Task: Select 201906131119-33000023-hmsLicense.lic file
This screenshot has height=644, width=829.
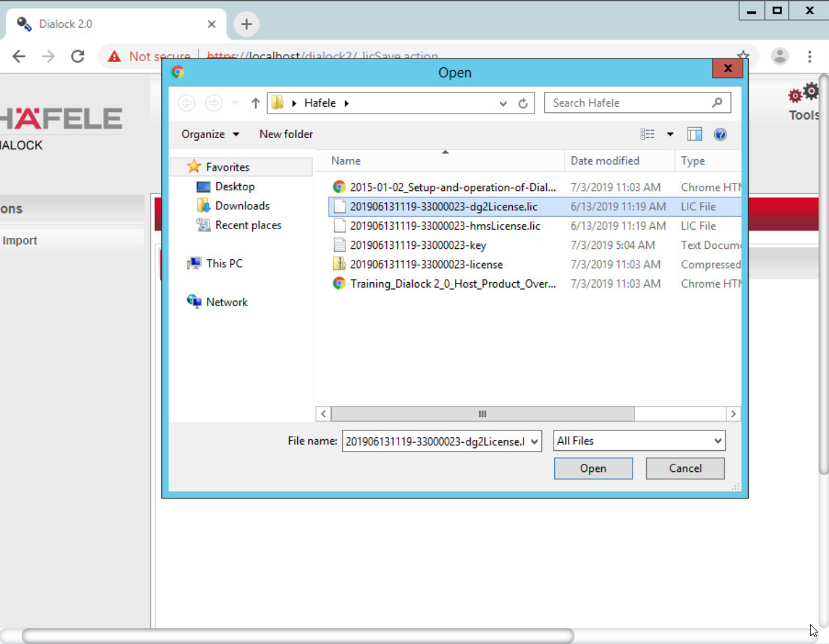Action: tap(445, 226)
